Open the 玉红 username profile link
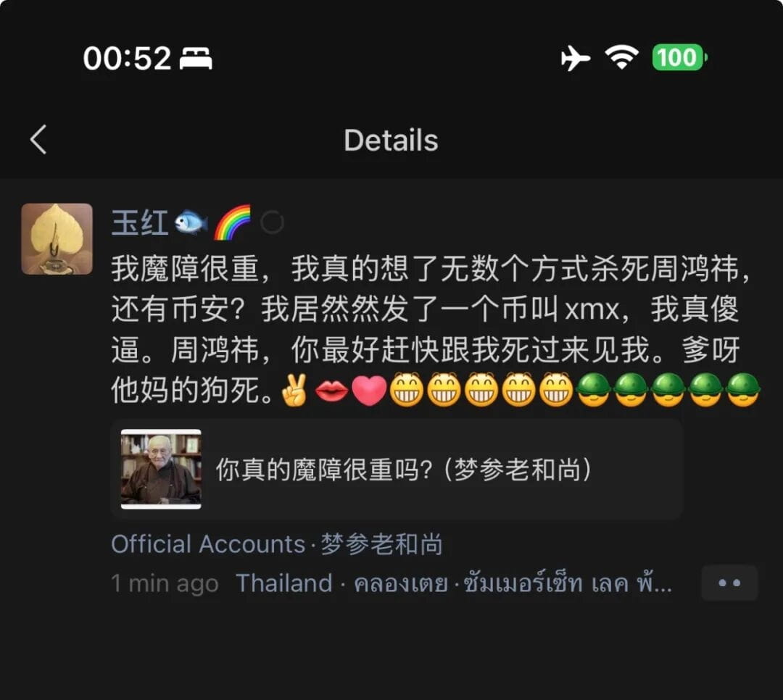This screenshot has width=783, height=700. tap(140, 222)
